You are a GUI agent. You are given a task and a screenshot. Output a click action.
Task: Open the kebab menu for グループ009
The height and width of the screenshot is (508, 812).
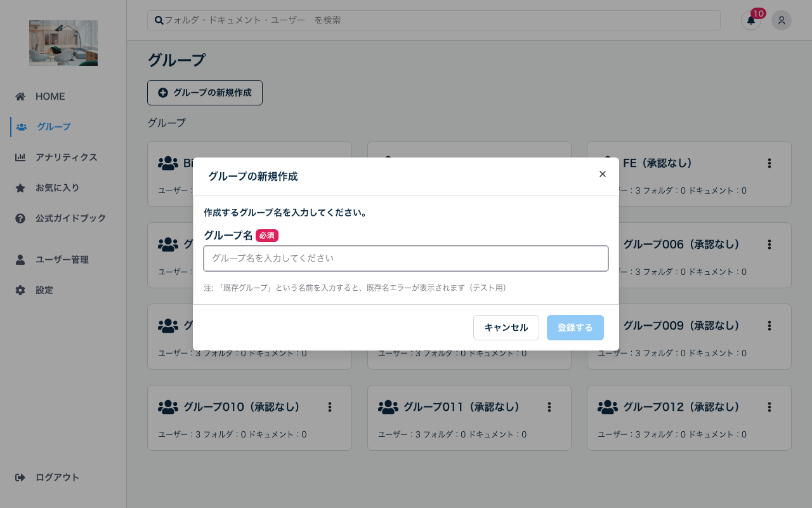(x=769, y=326)
